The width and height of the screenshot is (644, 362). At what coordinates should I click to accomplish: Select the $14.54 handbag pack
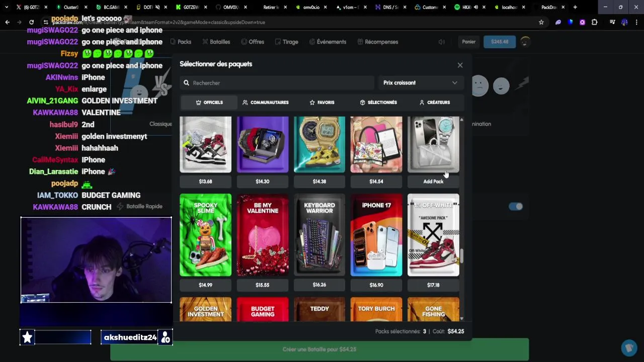click(376, 145)
